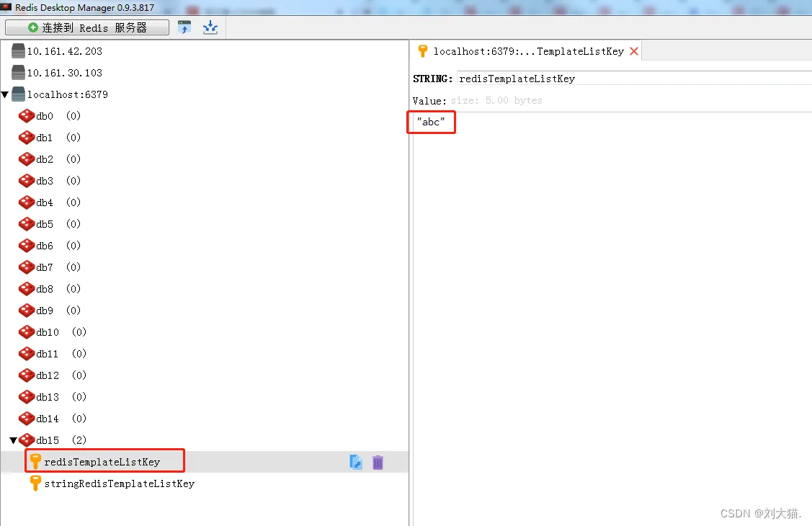812x526 pixels.
Task: Select the 10.161.30.103 connection label
Action: click(x=65, y=73)
